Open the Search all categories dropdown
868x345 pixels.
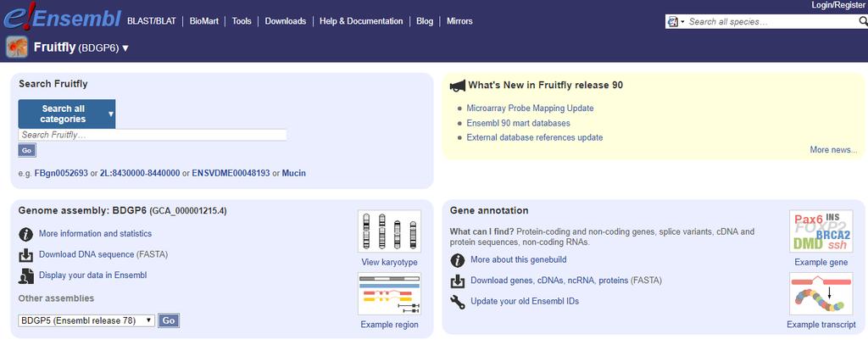tap(67, 114)
